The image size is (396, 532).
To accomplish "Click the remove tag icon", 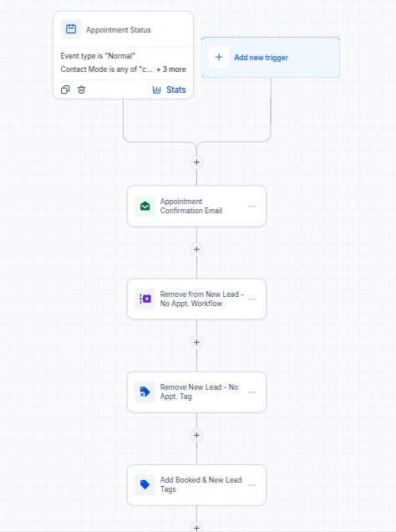I will pyautogui.click(x=145, y=391).
